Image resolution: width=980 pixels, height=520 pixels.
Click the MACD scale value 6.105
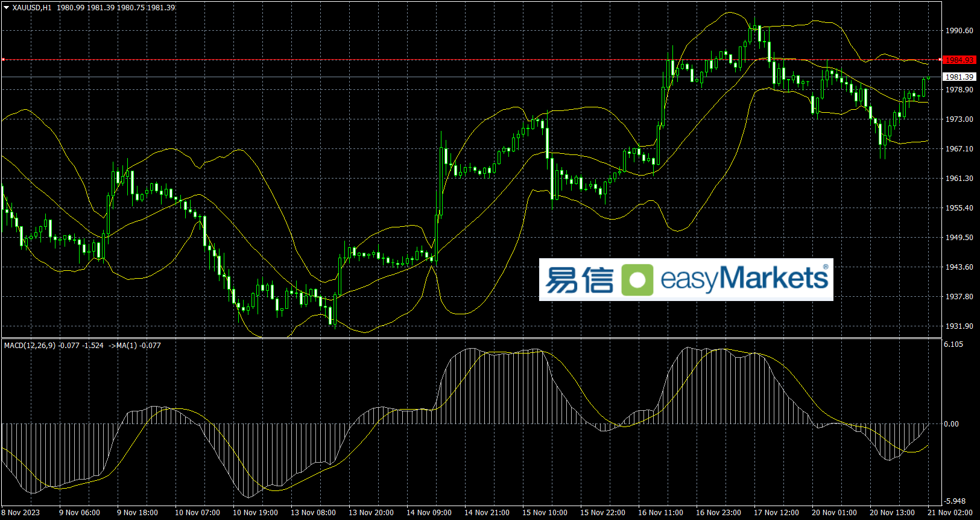click(x=953, y=344)
